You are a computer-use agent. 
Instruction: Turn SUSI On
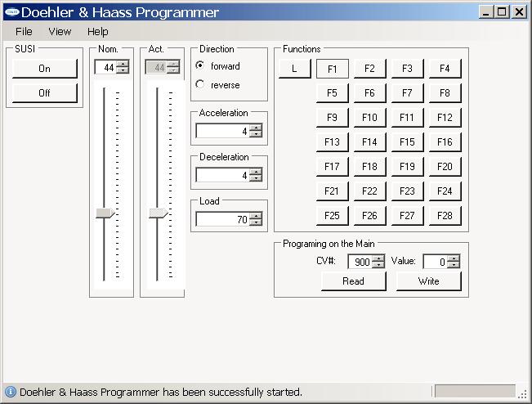pos(44,69)
